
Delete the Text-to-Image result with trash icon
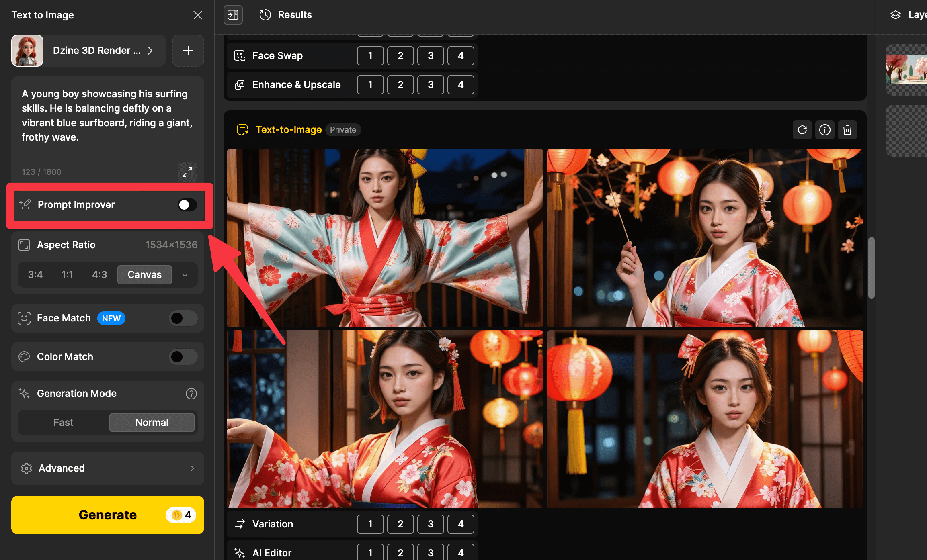pos(847,130)
